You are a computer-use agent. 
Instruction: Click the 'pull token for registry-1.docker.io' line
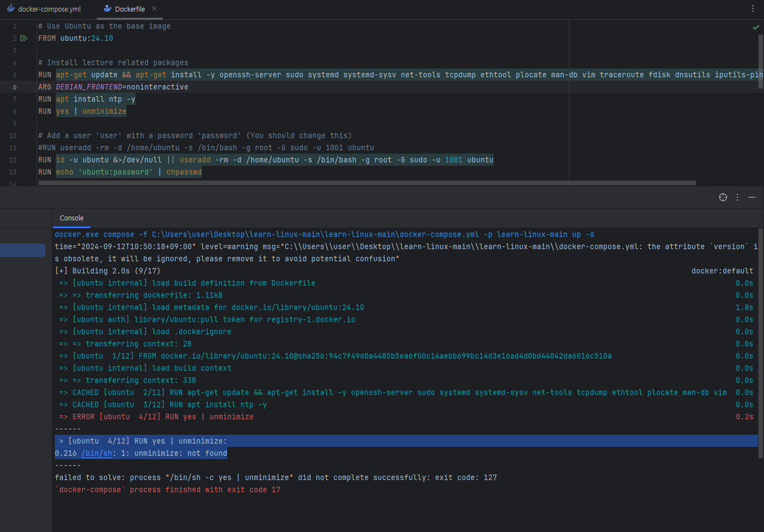click(207, 319)
